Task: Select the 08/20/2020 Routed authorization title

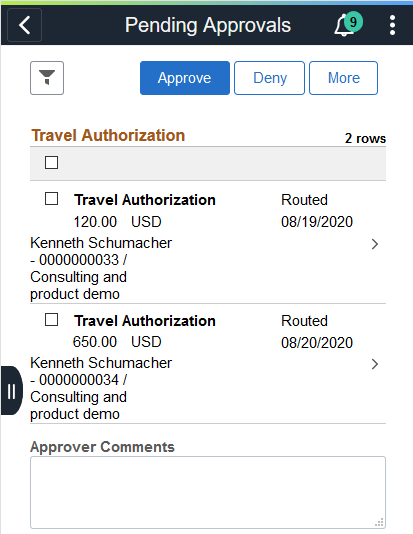Action: [x=145, y=321]
